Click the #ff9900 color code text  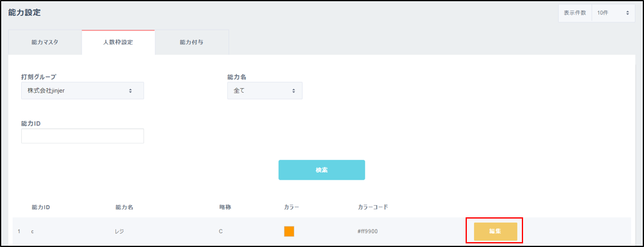(x=368, y=231)
